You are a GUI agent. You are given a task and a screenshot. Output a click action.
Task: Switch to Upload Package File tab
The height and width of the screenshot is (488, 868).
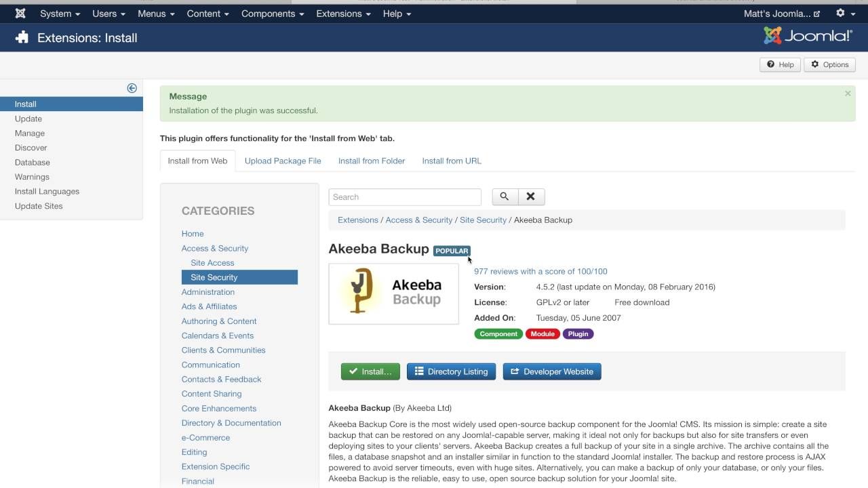coord(283,161)
